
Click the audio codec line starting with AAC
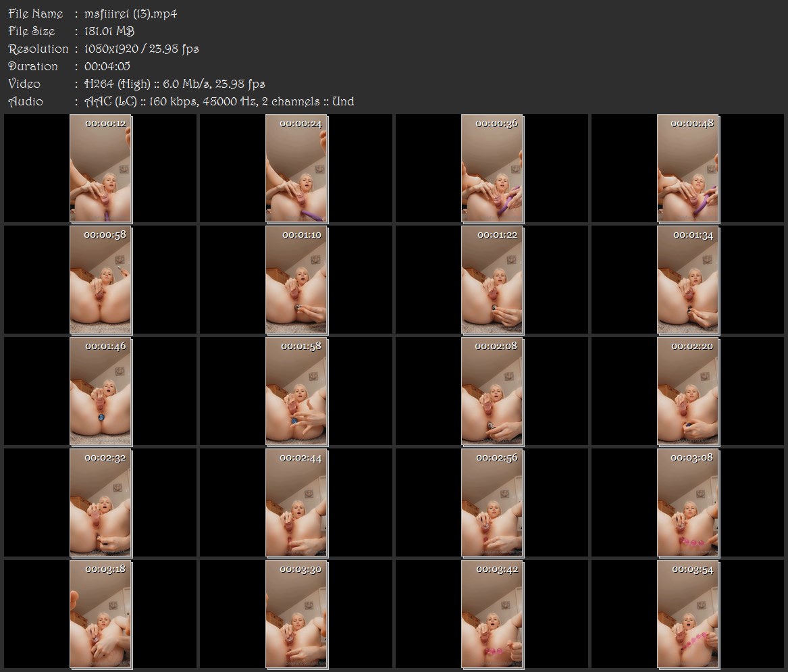click(x=219, y=101)
